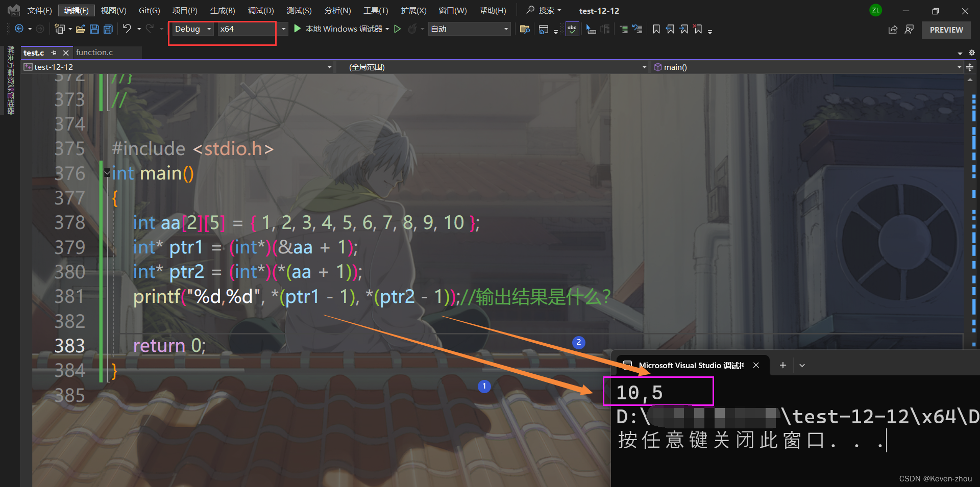Save the current file with the disk icon

click(x=94, y=29)
